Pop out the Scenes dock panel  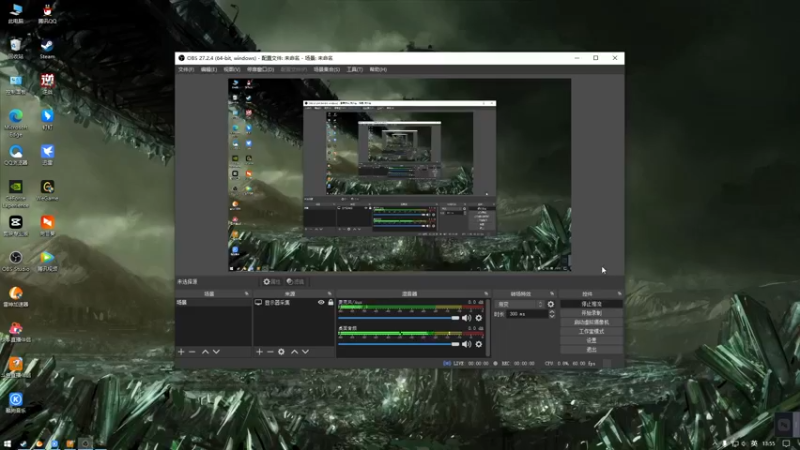tap(246, 294)
